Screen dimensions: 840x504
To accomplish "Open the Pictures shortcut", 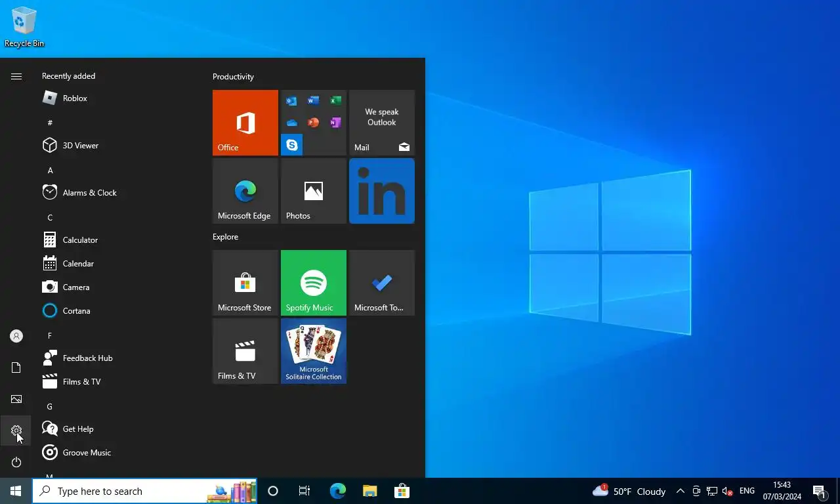I will tap(16, 399).
